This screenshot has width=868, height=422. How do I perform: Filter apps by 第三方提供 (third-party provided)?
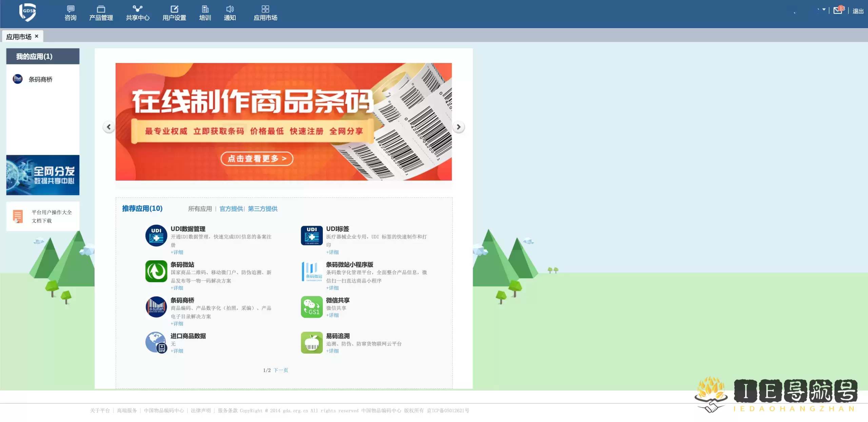[x=263, y=209]
